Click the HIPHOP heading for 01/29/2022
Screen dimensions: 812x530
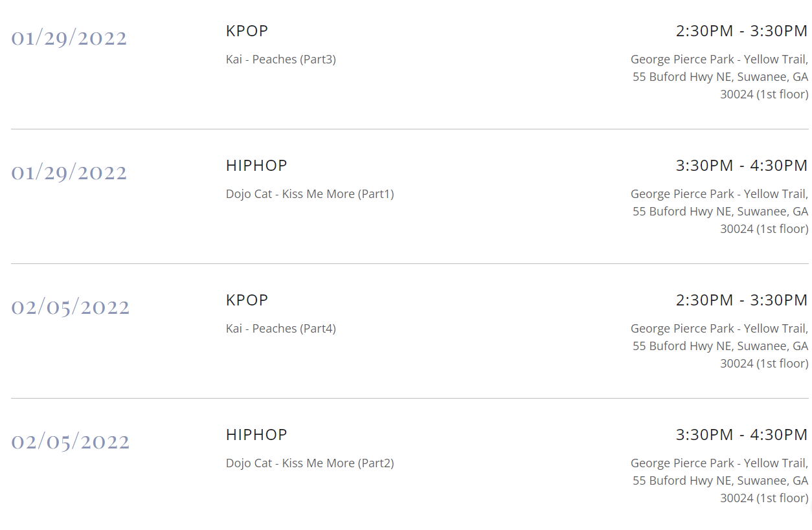pyautogui.click(x=256, y=166)
